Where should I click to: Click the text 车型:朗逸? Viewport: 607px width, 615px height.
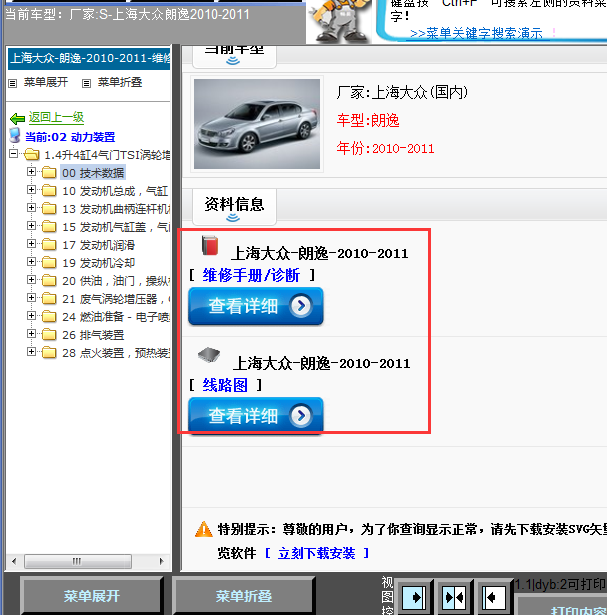tap(368, 120)
